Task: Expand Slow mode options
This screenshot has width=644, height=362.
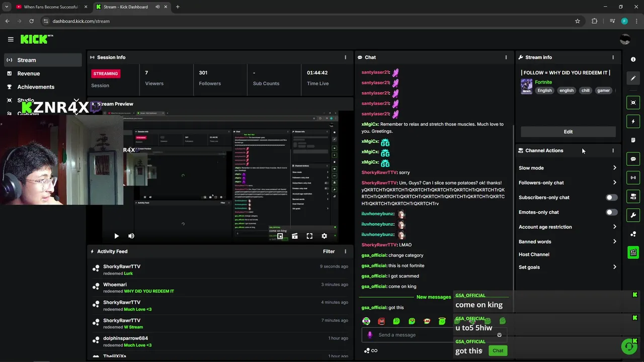Action: [568, 168]
